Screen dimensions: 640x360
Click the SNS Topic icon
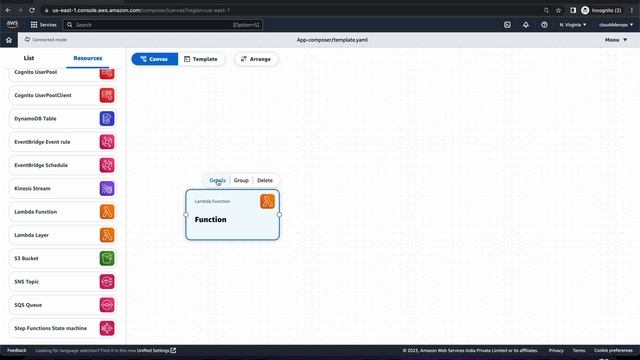click(107, 281)
